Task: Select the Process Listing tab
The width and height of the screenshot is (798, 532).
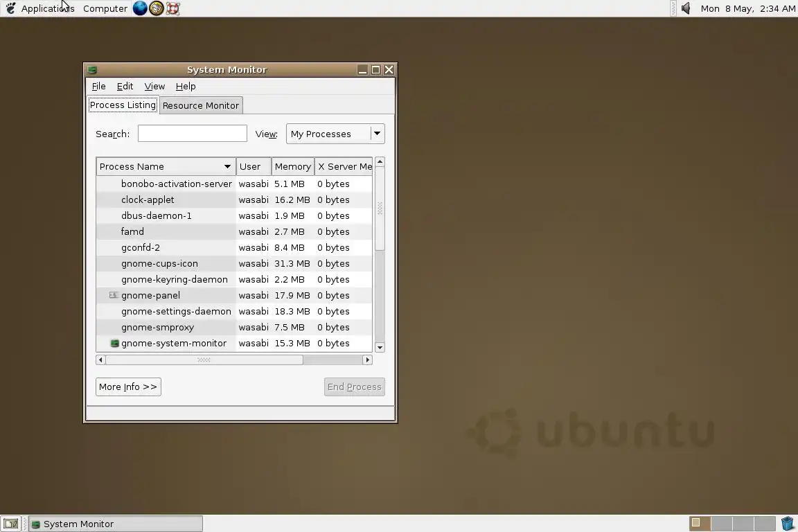Action: [x=123, y=105]
